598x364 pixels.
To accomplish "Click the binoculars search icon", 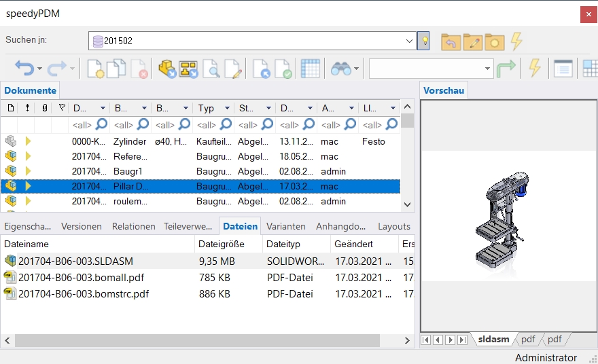I will pos(340,68).
